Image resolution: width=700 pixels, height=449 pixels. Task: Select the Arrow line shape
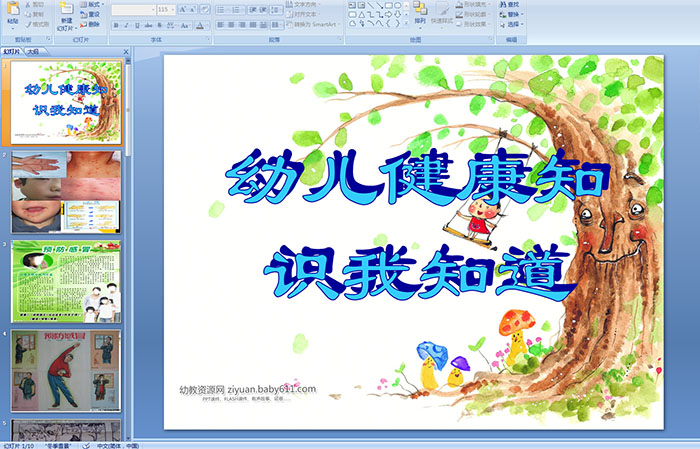[380, 5]
